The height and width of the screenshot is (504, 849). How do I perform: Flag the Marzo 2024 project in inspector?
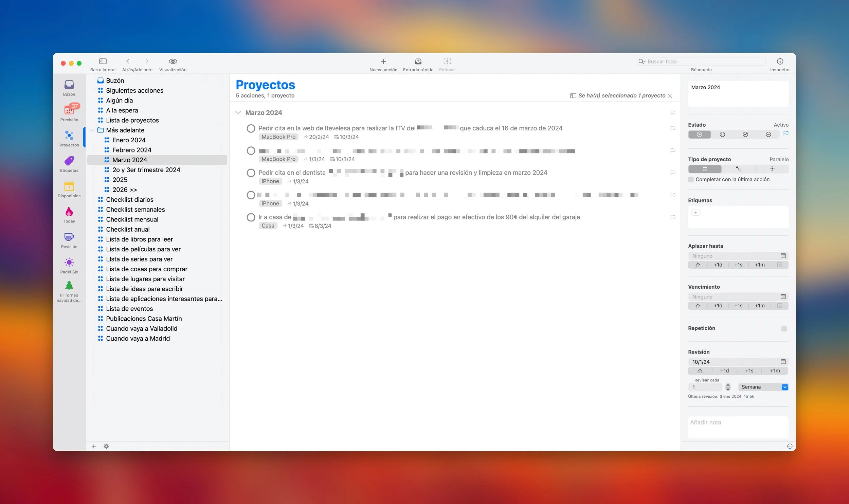785,133
